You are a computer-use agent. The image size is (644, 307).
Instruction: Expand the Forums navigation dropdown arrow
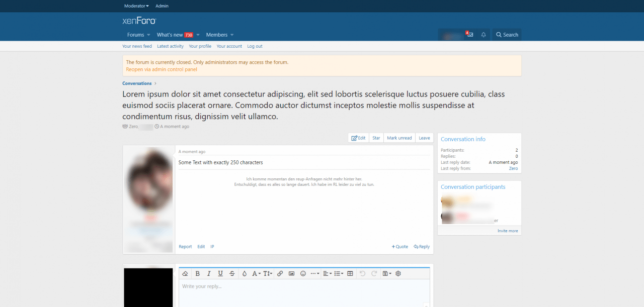(x=149, y=35)
